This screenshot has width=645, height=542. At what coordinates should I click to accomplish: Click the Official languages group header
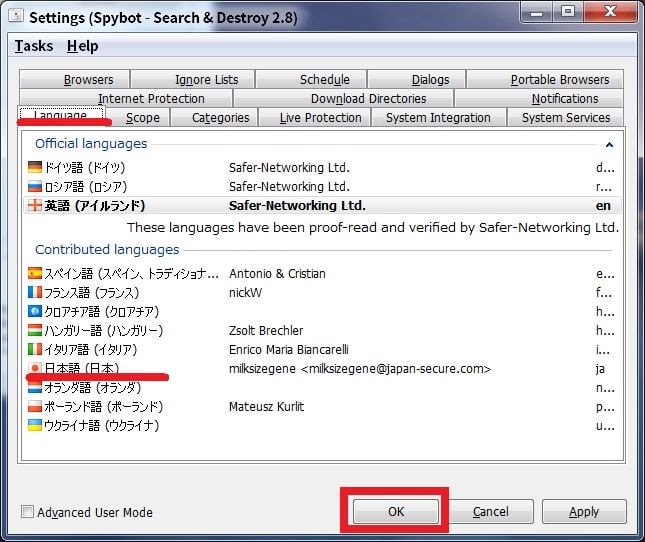pyautogui.click(x=91, y=144)
